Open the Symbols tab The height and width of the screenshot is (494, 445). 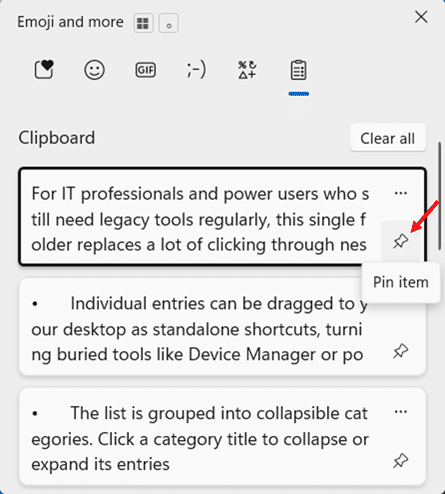click(247, 70)
